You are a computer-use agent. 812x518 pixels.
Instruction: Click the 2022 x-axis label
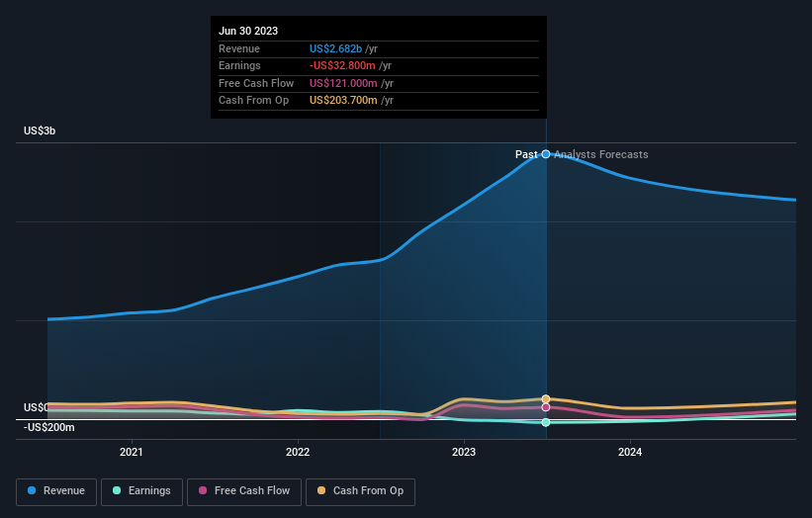click(x=298, y=452)
